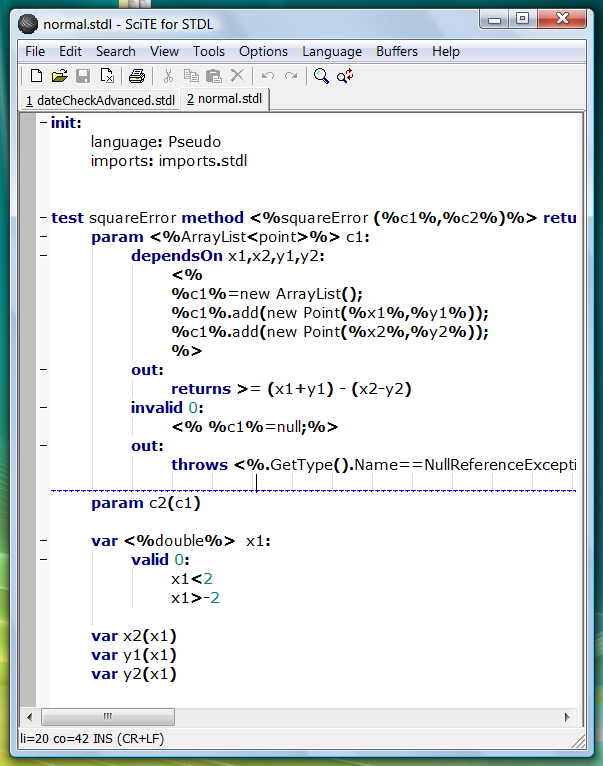Click the 'dependsOn' keyword
This screenshot has width=603, height=766.
pyautogui.click(x=176, y=255)
